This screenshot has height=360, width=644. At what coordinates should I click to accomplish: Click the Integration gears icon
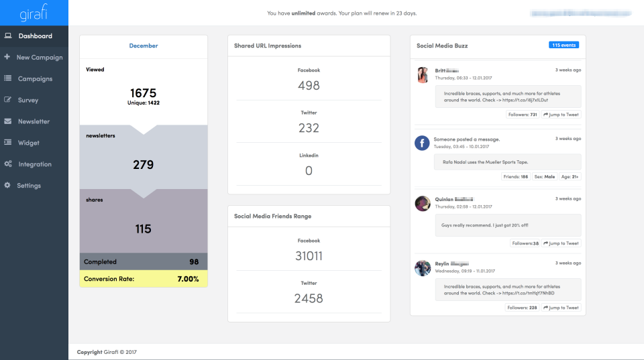(x=7, y=164)
